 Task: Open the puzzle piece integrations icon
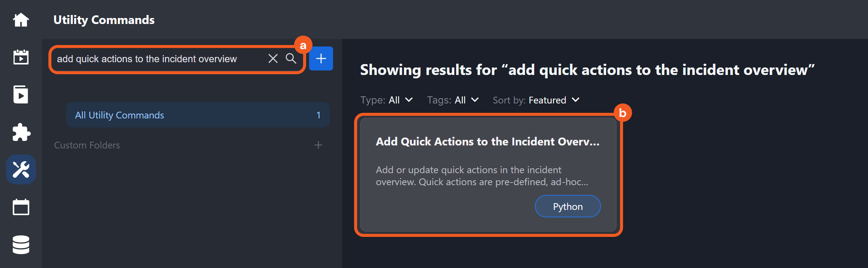coord(21,132)
